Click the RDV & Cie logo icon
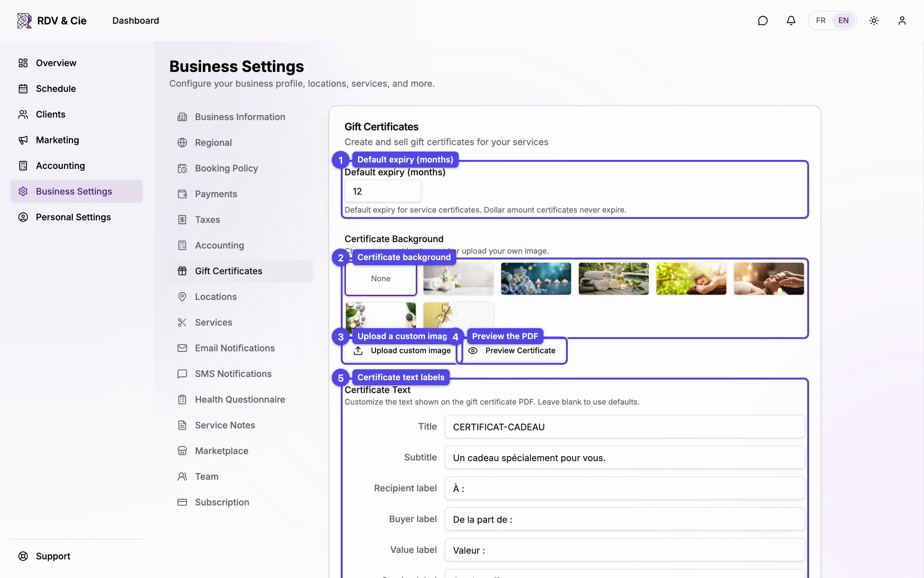Viewport: 924px width, 578px height. (x=24, y=21)
